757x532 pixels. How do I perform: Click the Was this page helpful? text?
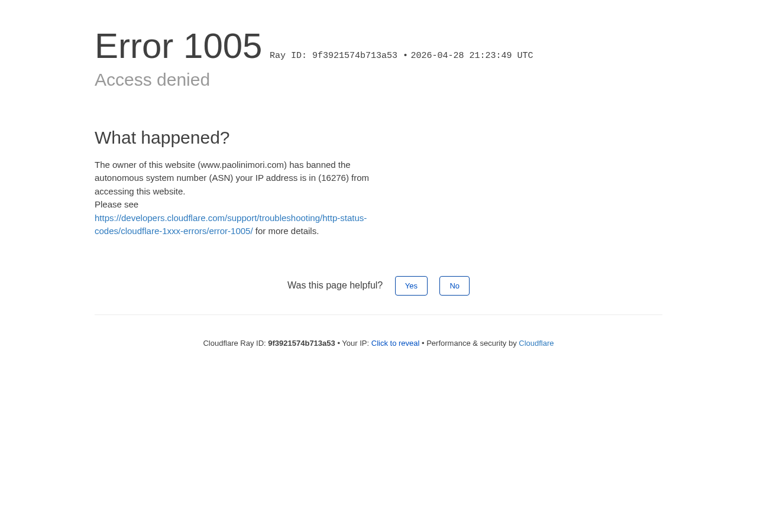tap(335, 286)
